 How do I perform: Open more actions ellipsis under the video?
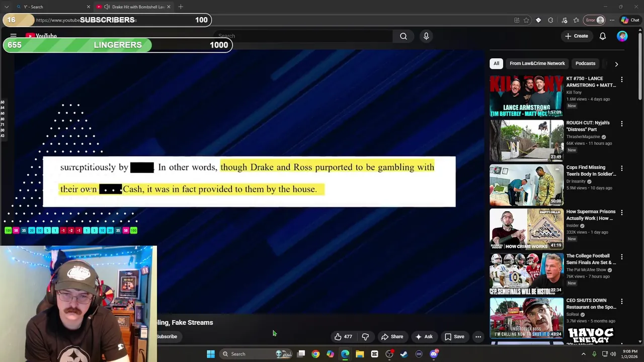pyautogui.click(x=478, y=337)
